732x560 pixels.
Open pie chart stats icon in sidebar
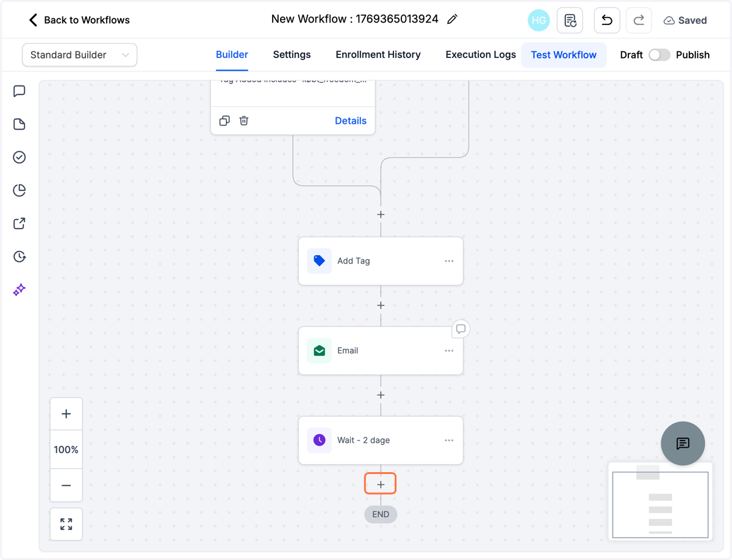20,190
